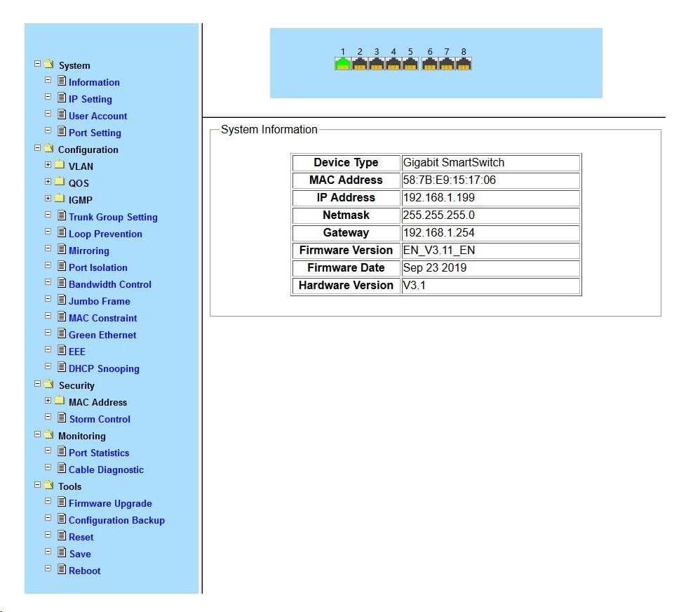Viewport: 700px width, 612px height.
Task: Click the port 3 connector icon
Action: (x=377, y=63)
